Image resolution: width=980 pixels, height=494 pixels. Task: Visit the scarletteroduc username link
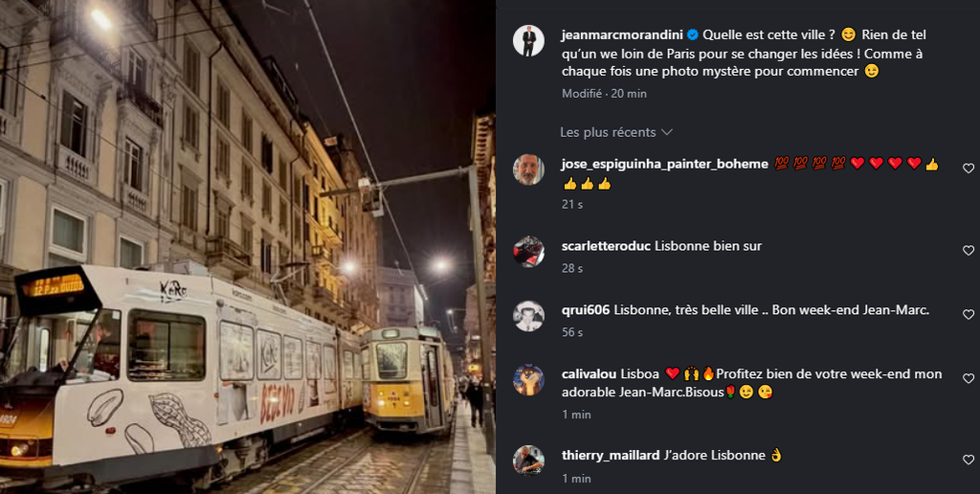606,246
